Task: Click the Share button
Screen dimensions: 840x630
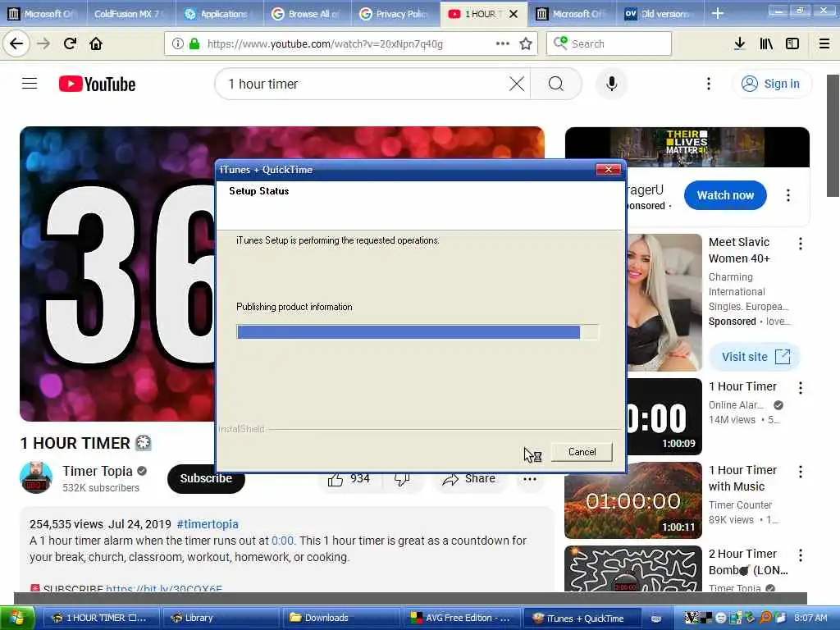Action: 469,479
